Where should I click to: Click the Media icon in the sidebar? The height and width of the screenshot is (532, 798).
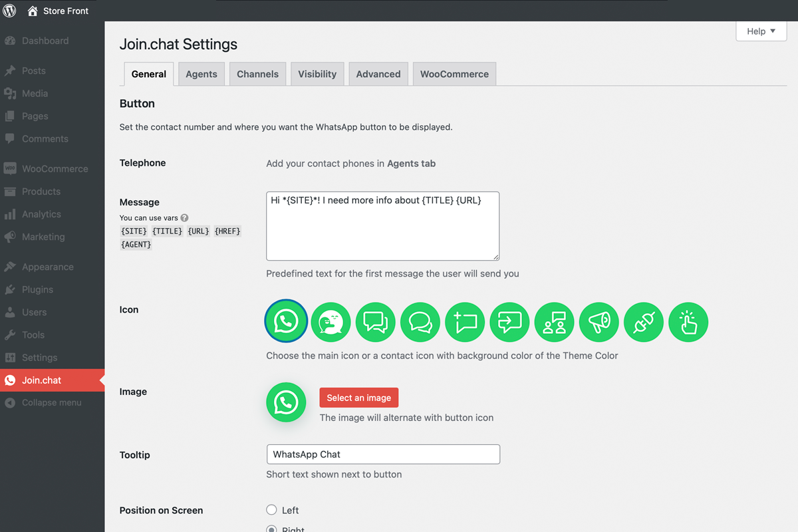[x=10, y=93]
